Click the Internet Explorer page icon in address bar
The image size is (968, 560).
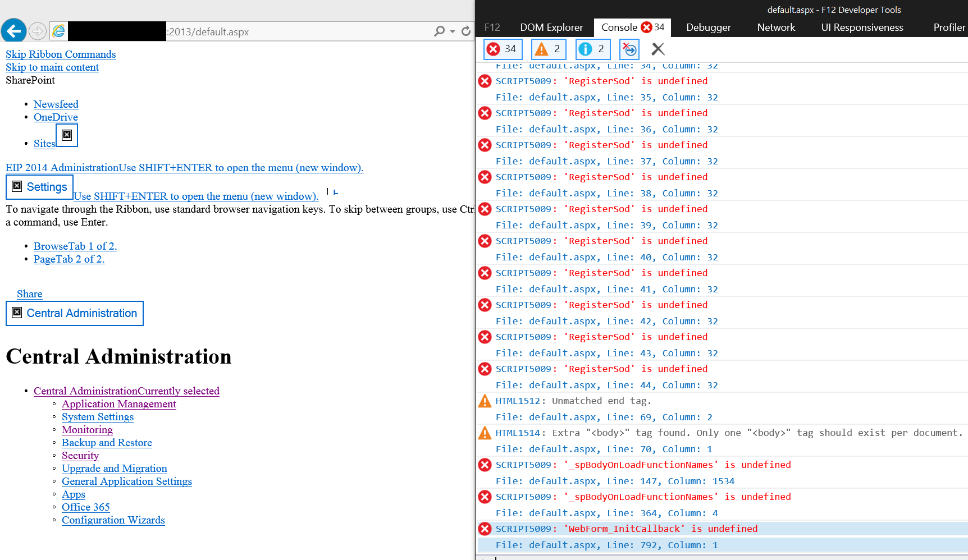(58, 31)
